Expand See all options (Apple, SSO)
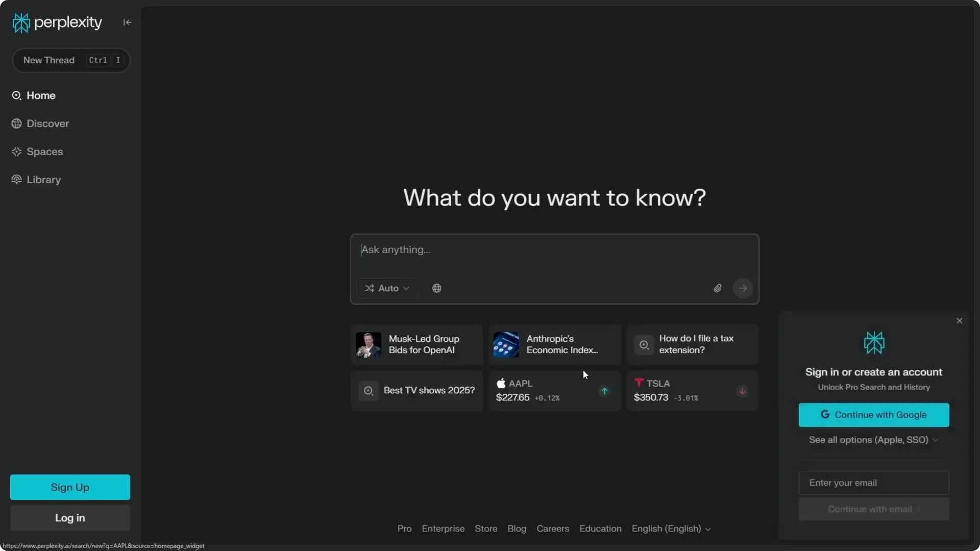 point(873,439)
